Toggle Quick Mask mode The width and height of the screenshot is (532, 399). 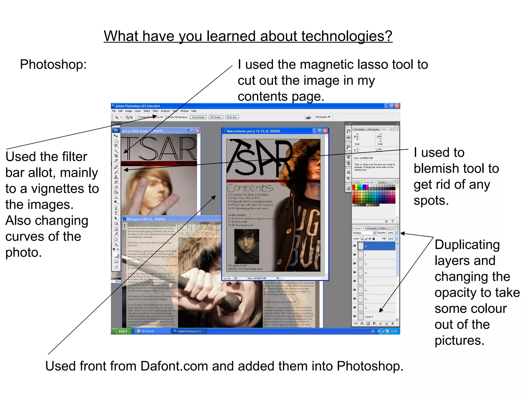116,261
